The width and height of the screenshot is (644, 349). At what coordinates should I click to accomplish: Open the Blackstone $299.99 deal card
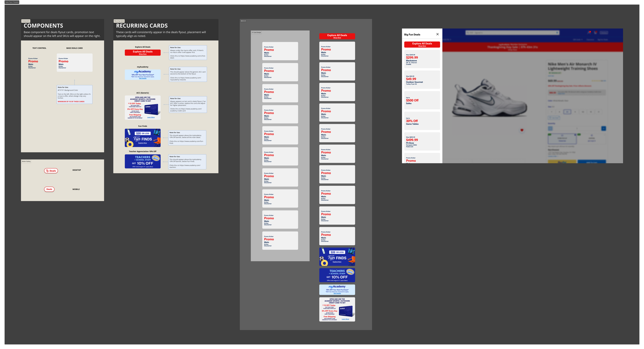[422, 59]
